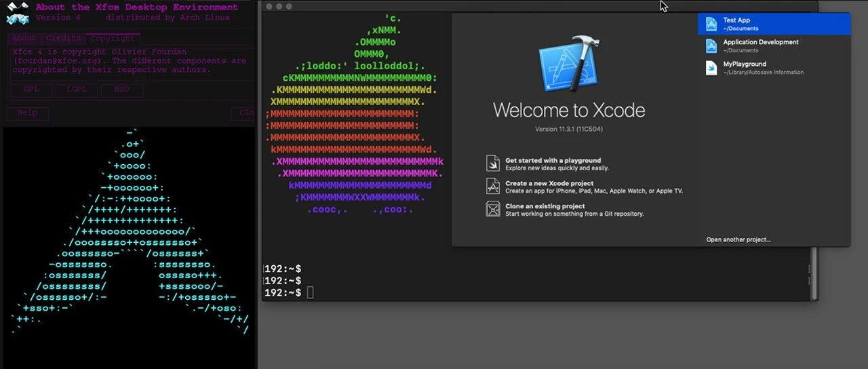The height and width of the screenshot is (369, 868).
Task: Click the new Xcode project icon
Action: pos(493,186)
